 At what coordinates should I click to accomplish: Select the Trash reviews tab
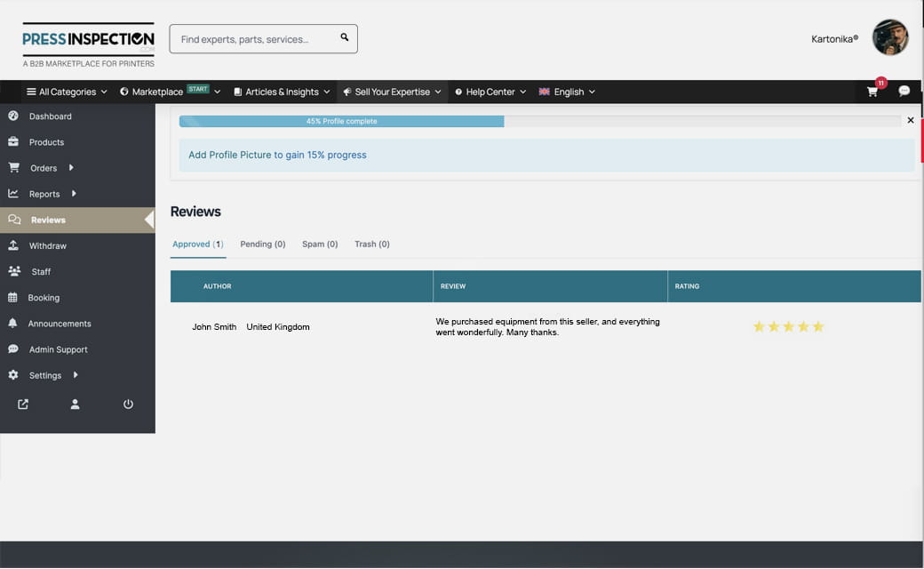click(371, 244)
